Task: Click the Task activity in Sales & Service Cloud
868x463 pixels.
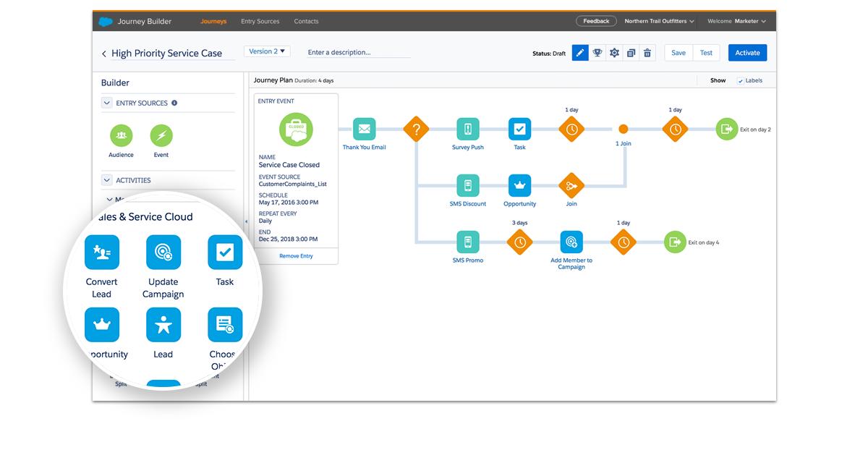Action: click(225, 252)
